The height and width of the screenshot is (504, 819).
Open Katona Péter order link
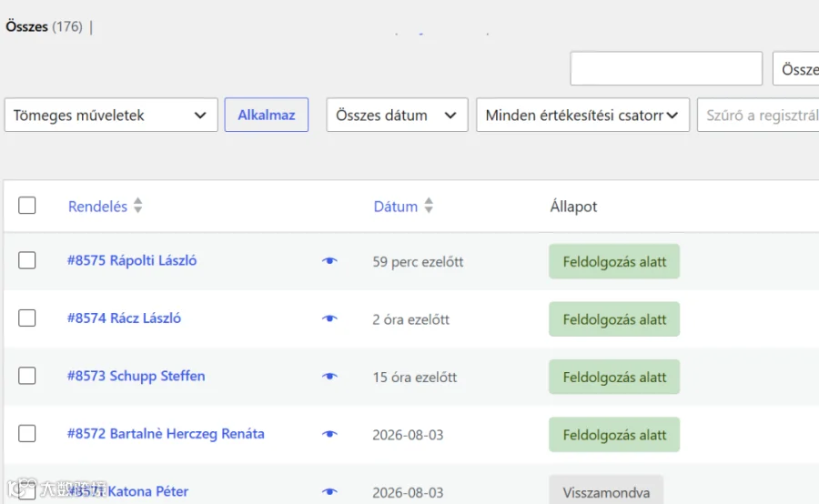(x=128, y=491)
